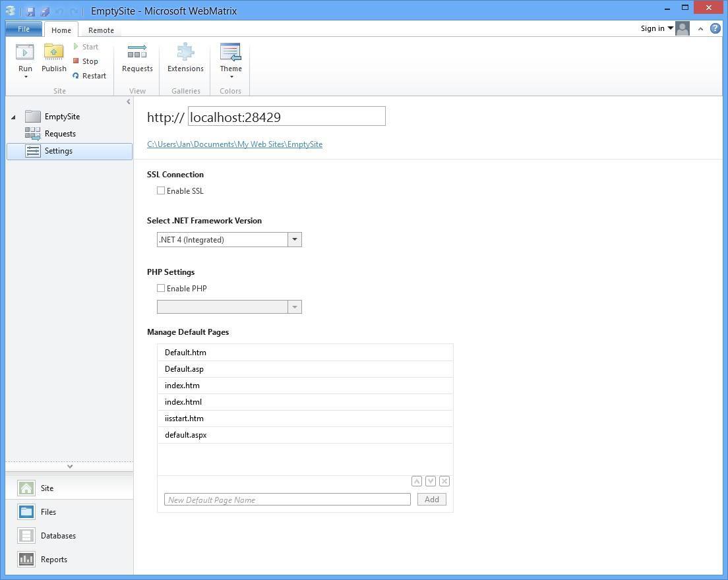Switch to the Site workspace
This screenshot has width=728, height=580.
(x=70, y=488)
